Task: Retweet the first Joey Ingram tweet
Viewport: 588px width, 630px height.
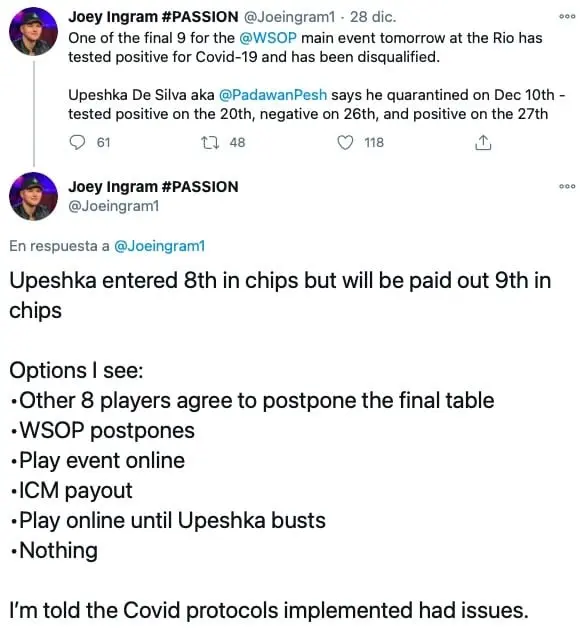Action: pyautogui.click(x=210, y=142)
